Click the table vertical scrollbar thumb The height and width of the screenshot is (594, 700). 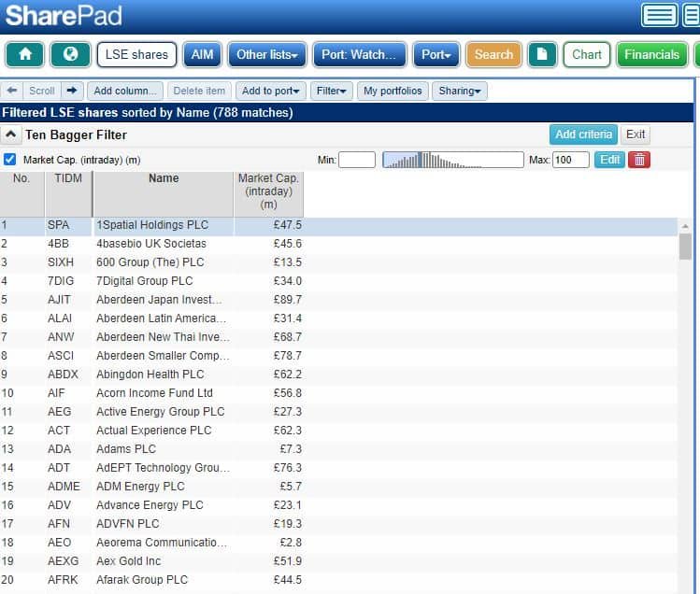coord(685,247)
